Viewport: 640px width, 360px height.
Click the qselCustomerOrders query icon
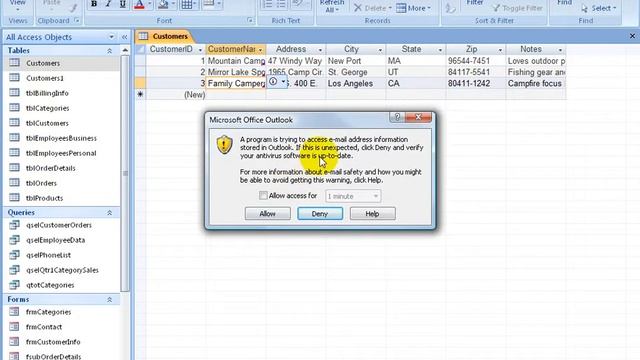coord(14,225)
